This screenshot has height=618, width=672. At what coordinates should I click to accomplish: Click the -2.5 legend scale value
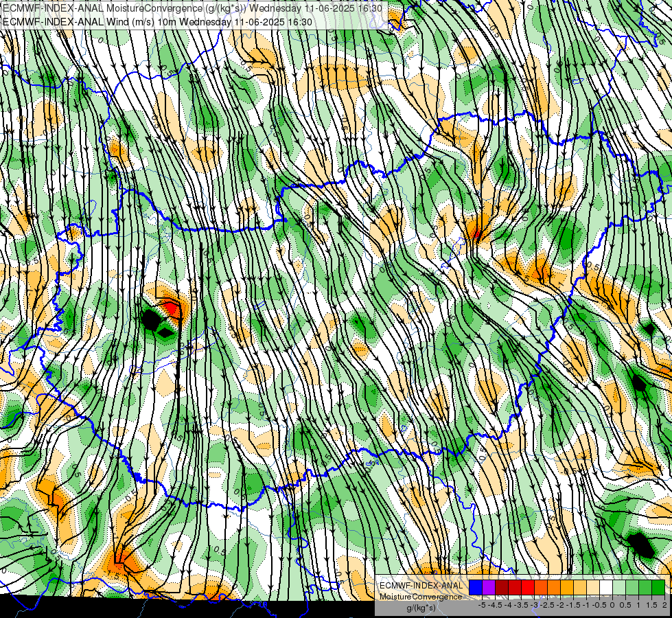point(547,605)
